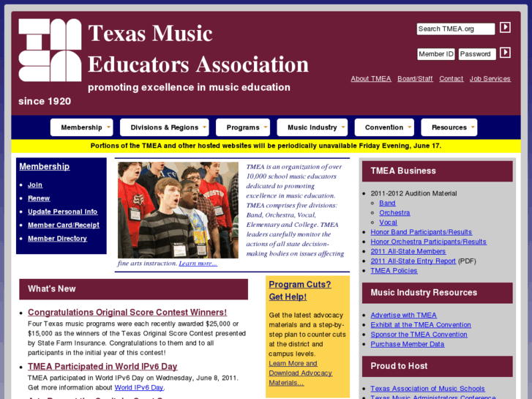Open Update Personal Info link
The width and height of the screenshot is (532, 399).
coord(62,212)
